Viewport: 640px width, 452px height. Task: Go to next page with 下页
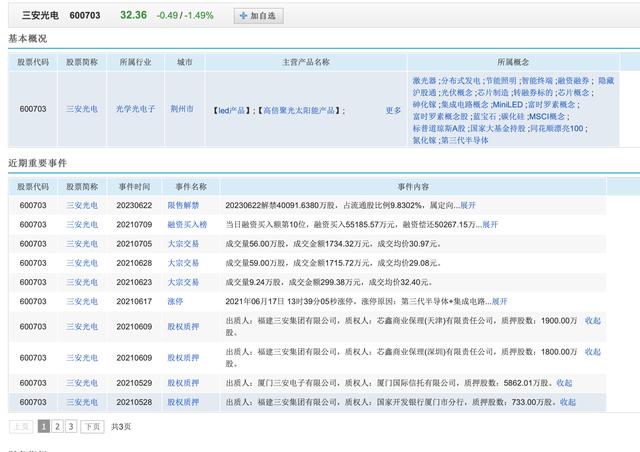[92, 427]
